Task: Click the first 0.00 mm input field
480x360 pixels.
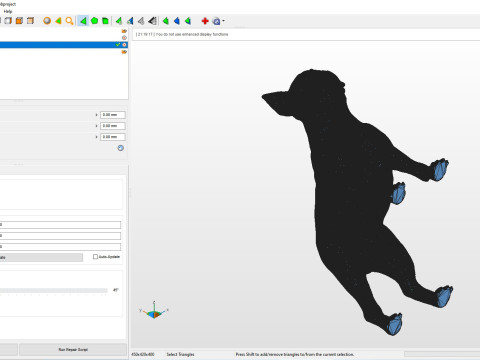Action: click(x=113, y=115)
